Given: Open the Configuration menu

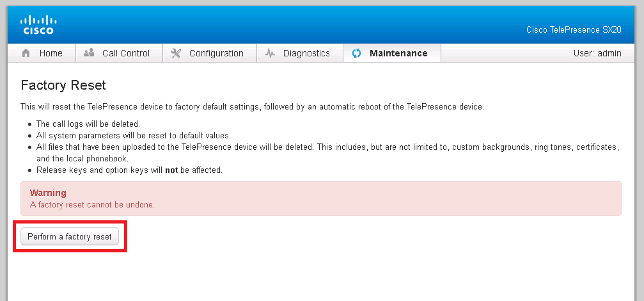Looking at the screenshot, I should pyautogui.click(x=210, y=53).
